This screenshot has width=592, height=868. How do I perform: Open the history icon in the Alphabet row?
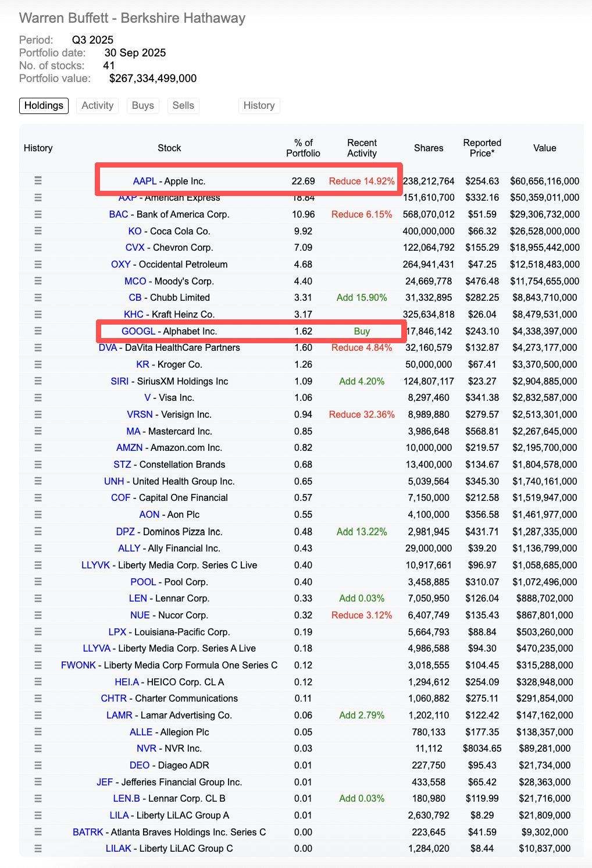click(x=38, y=331)
